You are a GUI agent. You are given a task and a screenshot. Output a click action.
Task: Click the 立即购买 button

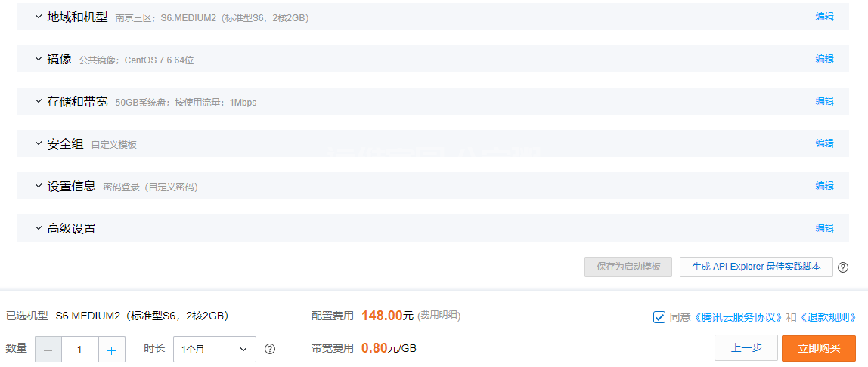819,348
